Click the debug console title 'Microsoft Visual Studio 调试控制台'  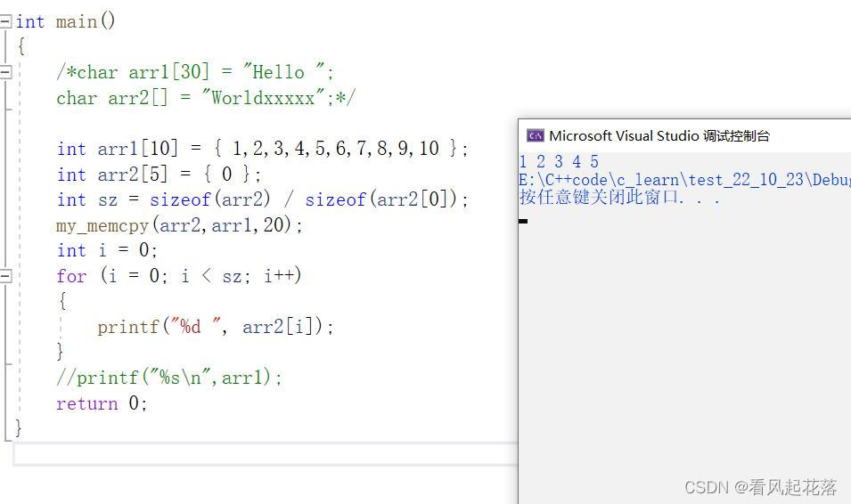[x=659, y=135]
